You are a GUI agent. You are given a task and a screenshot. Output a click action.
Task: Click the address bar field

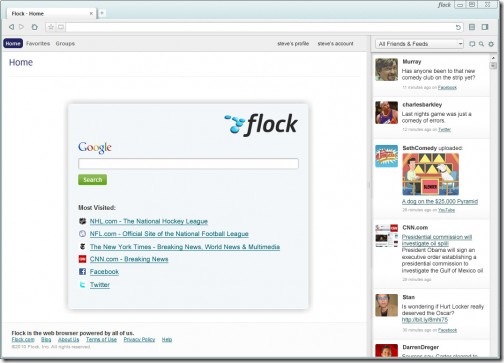[260, 27]
